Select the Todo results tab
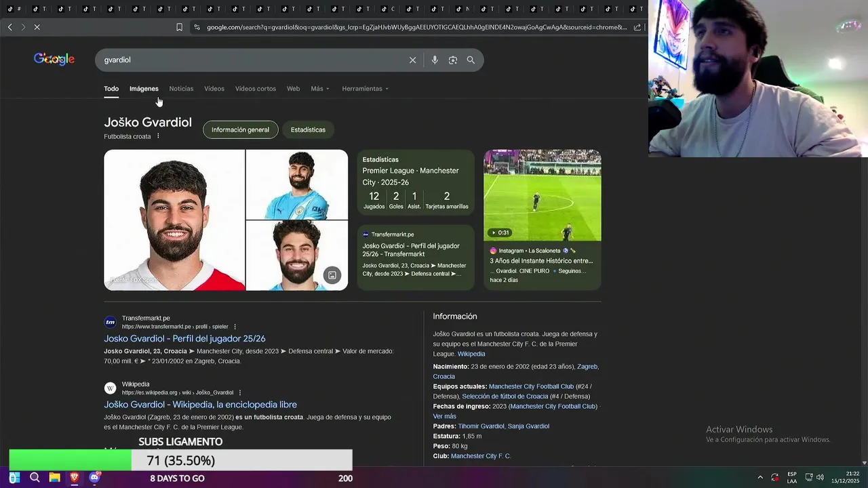 [x=111, y=89]
